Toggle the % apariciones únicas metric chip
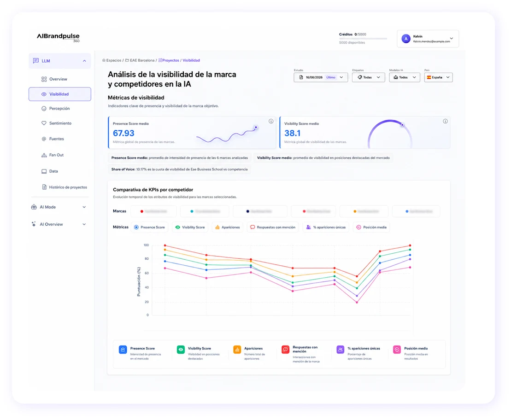Viewport: 511px width, 420px height. click(326, 227)
